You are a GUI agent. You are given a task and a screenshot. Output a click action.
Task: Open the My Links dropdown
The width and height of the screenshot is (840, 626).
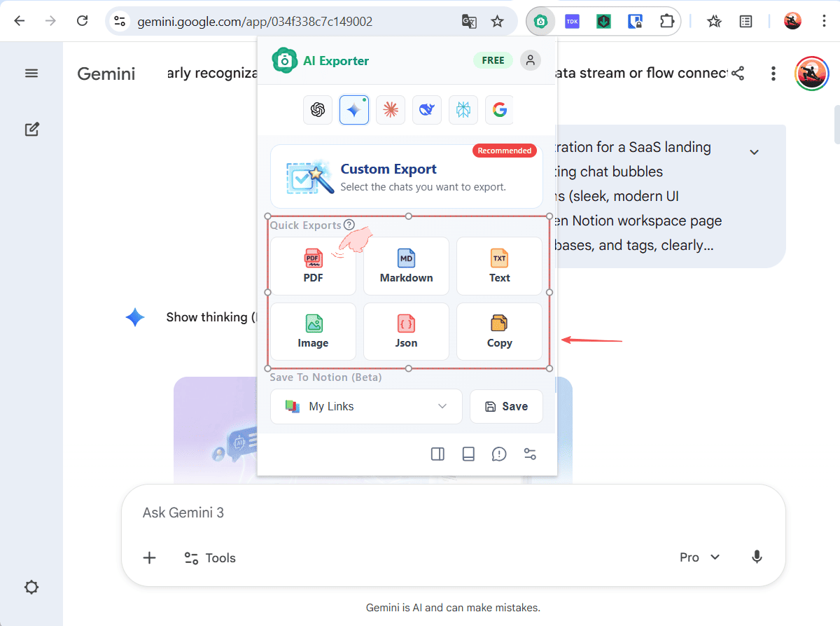[366, 406]
